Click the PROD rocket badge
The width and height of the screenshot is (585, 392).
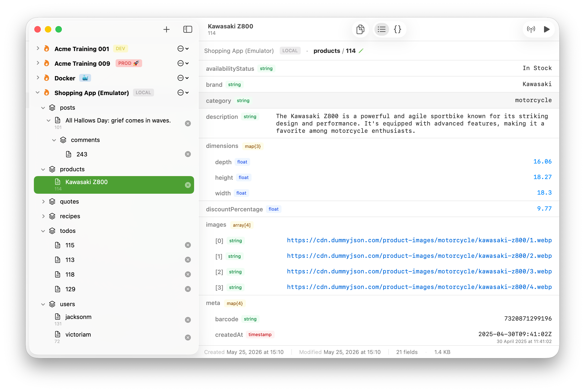(x=129, y=63)
